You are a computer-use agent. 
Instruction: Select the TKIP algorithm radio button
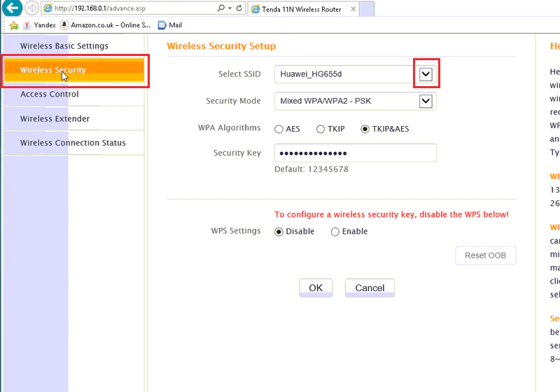tap(321, 129)
